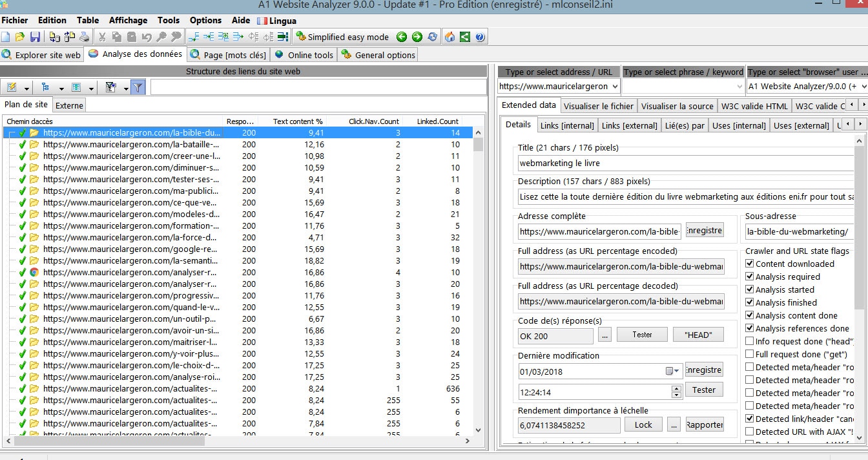The height and width of the screenshot is (460, 868).
Task: Click the Lock button
Action: (643, 424)
